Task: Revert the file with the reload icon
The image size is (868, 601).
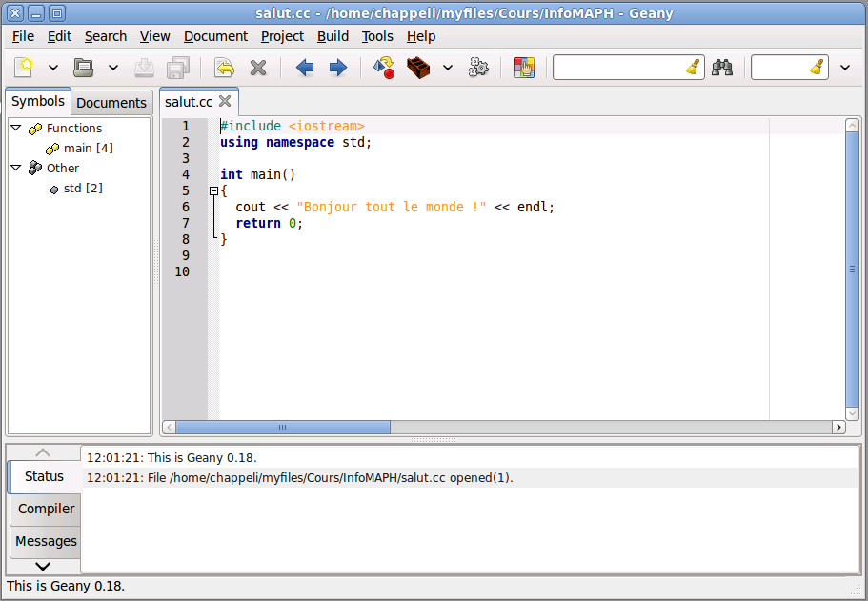Action: [x=224, y=68]
